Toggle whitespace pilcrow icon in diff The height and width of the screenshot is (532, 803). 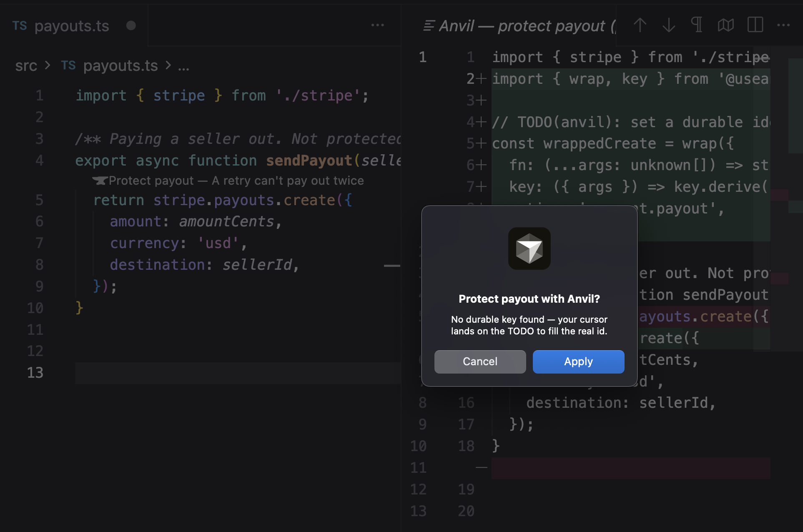pyautogui.click(x=697, y=25)
